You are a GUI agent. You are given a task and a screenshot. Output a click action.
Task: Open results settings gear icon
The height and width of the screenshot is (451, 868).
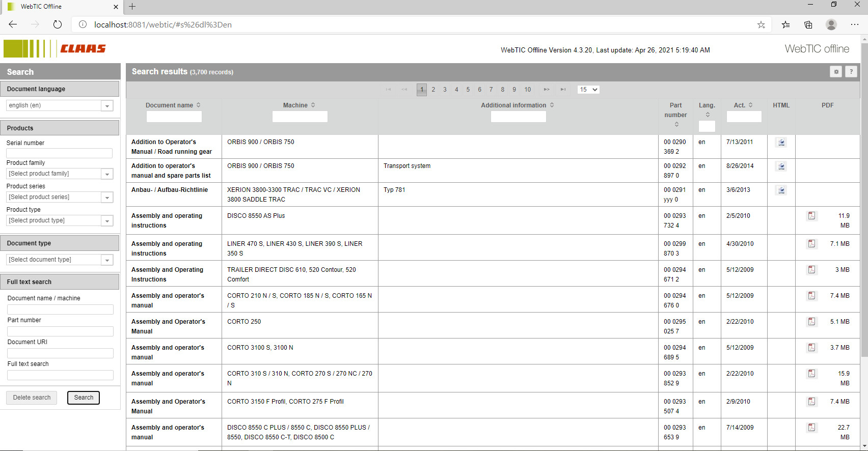coord(836,72)
